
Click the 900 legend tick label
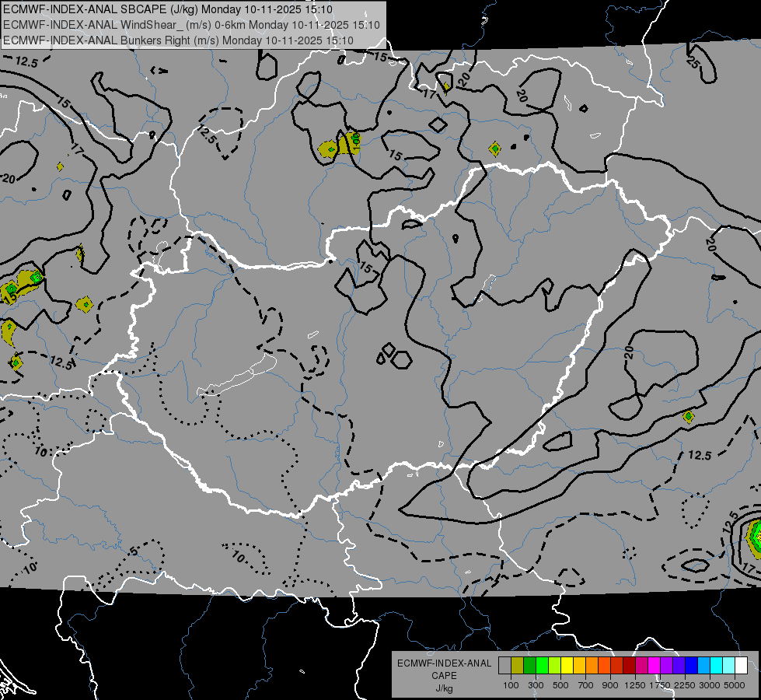point(610,685)
